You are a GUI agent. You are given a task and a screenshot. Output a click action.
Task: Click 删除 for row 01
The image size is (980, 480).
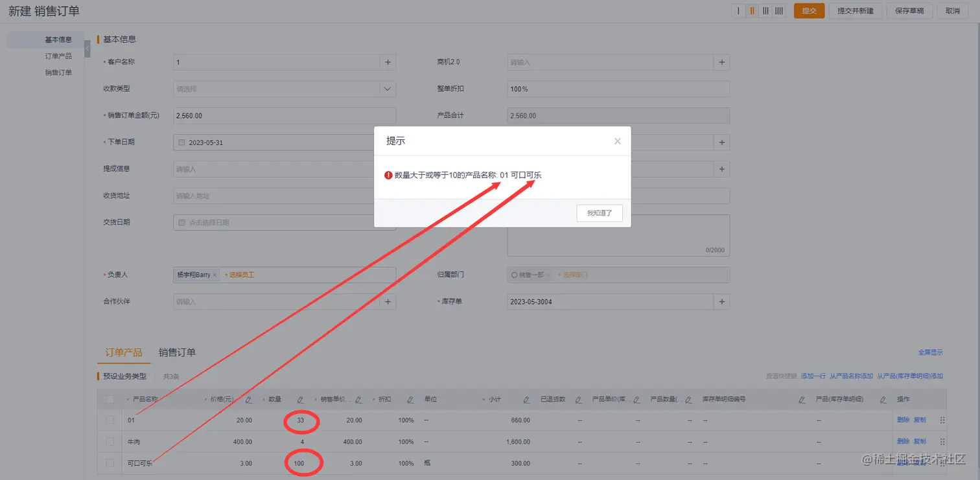[x=904, y=420]
